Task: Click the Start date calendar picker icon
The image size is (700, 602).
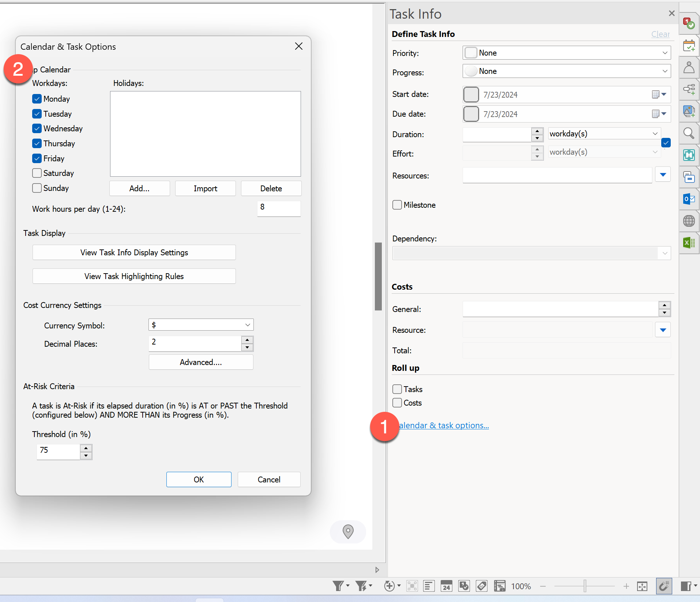Action: coord(656,94)
